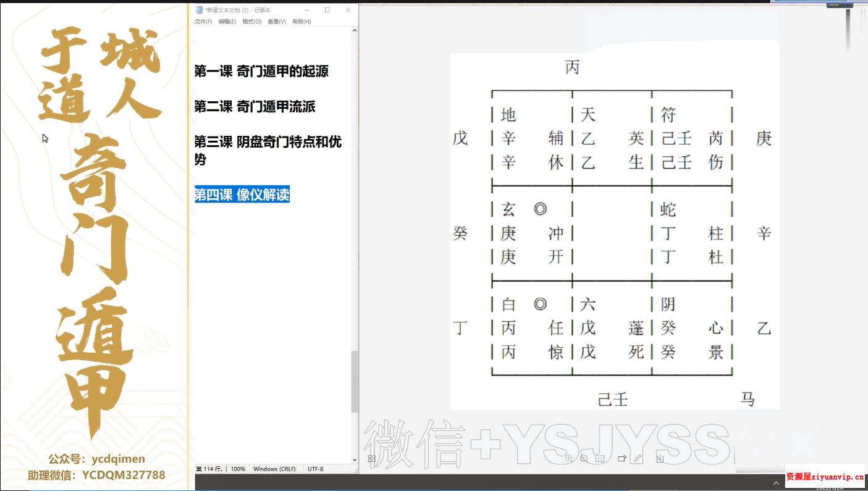868x491 pixels.
Task: Click 'Windows (CRLF)' in Notepad status bar
Action: click(274, 469)
